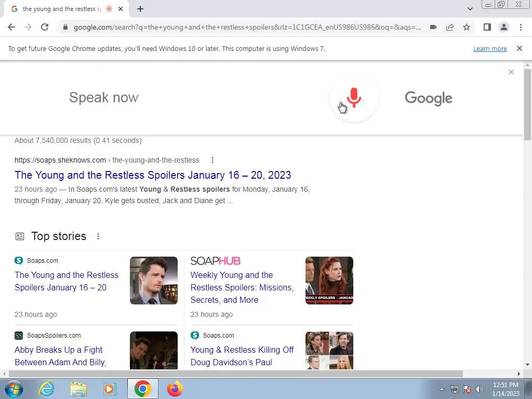Click the camera indicator in address bar
Image resolution: width=532 pixels, height=399 pixels.
coord(433,27)
